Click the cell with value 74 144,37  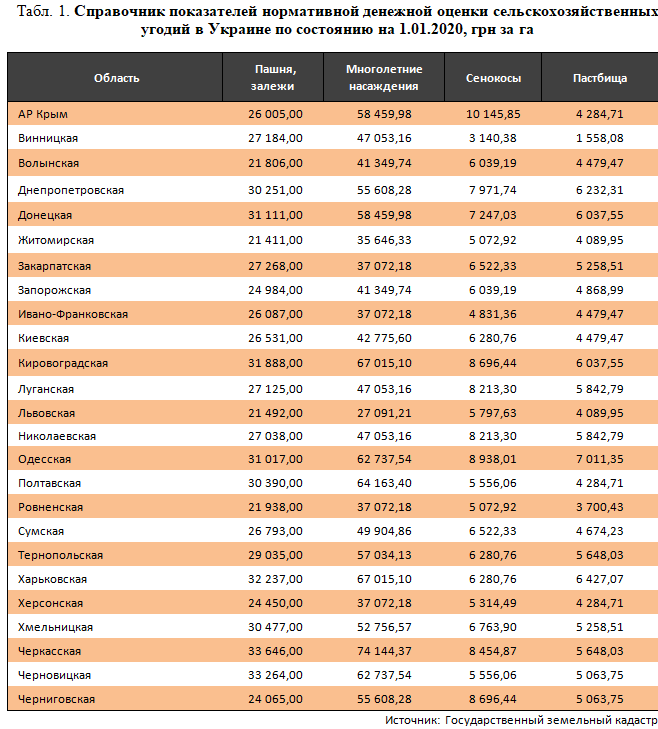tap(384, 652)
